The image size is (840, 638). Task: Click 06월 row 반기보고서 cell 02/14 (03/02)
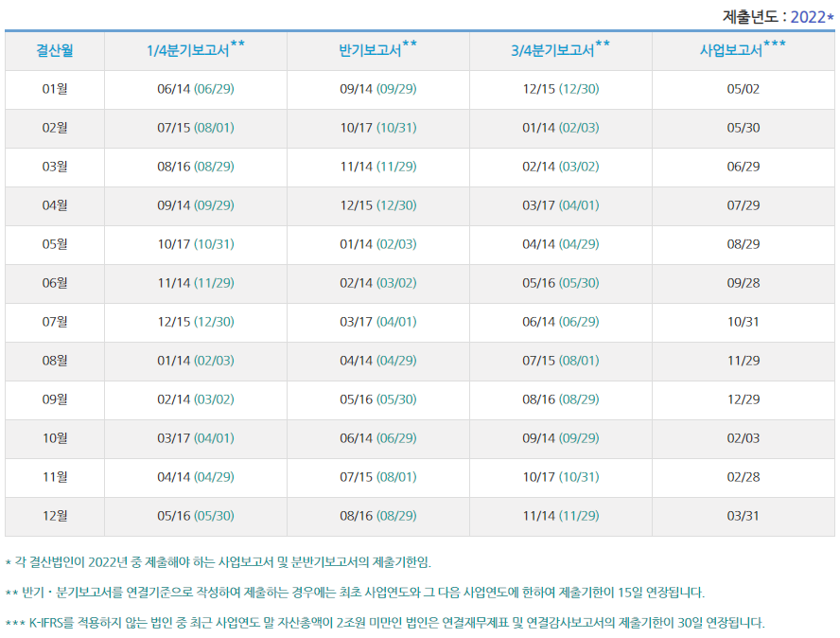[x=378, y=282]
